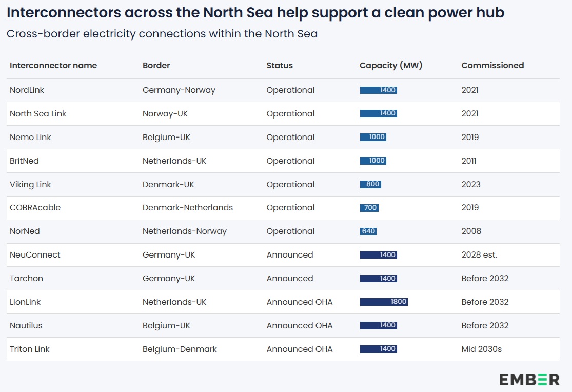This screenshot has height=392, width=572.
Task: Select Tarchon's Germany-UK border cell
Action: click(x=169, y=279)
